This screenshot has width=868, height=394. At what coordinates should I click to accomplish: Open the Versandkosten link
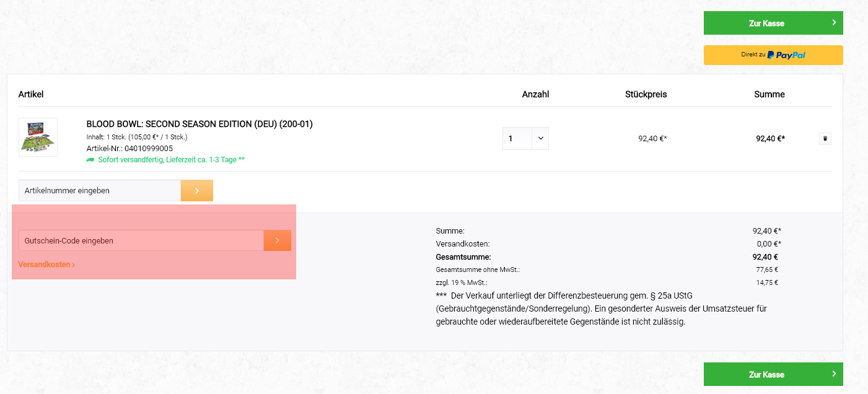[x=47, y=265]
